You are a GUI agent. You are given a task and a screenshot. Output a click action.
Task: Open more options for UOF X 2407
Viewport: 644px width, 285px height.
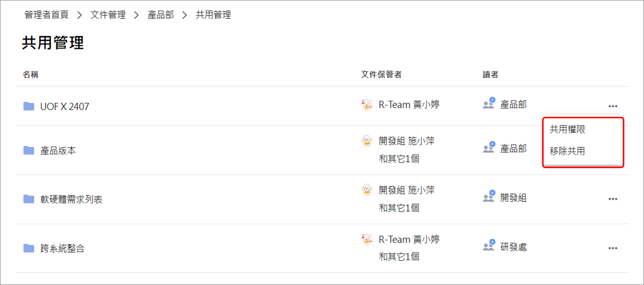(x=613, y=106)
